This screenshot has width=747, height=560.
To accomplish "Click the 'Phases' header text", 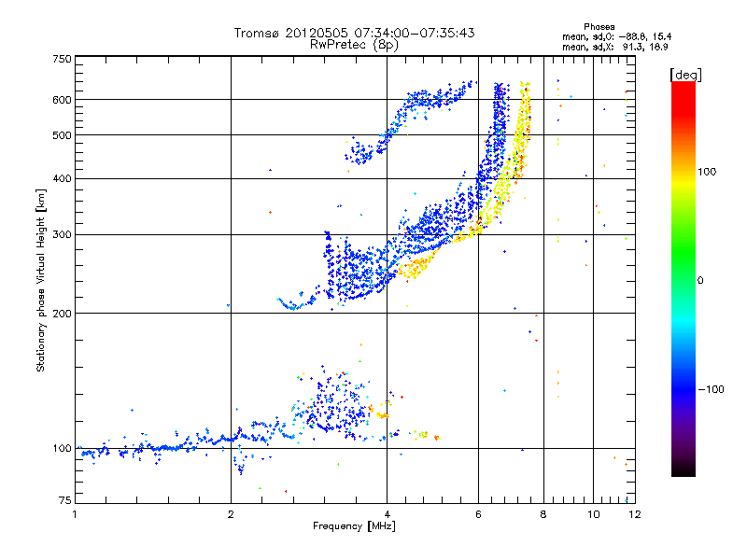I will point(599,27).
